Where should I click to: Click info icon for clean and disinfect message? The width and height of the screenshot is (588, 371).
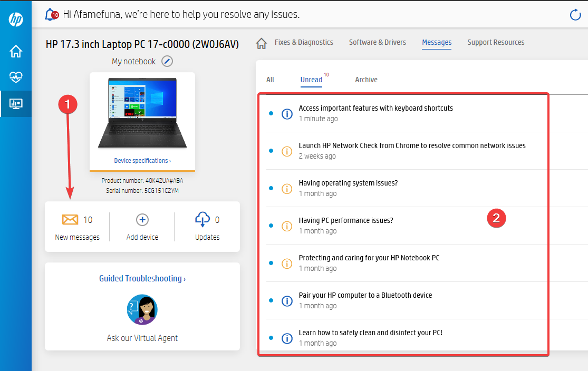(x=287, y=338)
